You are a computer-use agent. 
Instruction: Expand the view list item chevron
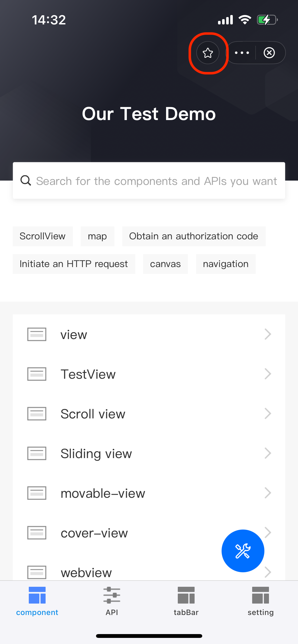pyautogui.click(x=267, y=334)
